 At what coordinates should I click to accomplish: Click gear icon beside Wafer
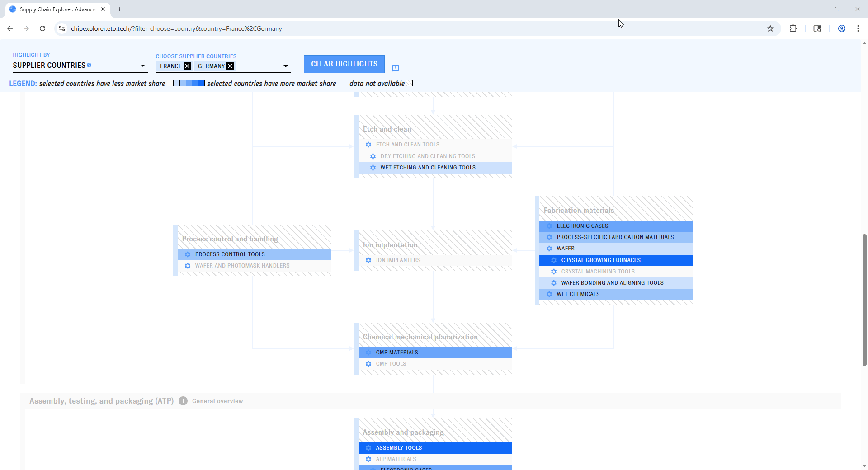click(x=549, y=249)
